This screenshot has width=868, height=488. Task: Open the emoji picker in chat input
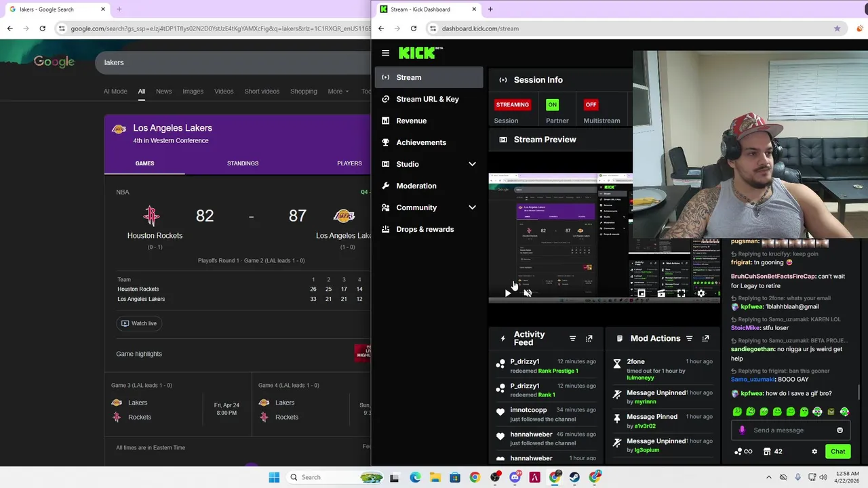(840, 430)
